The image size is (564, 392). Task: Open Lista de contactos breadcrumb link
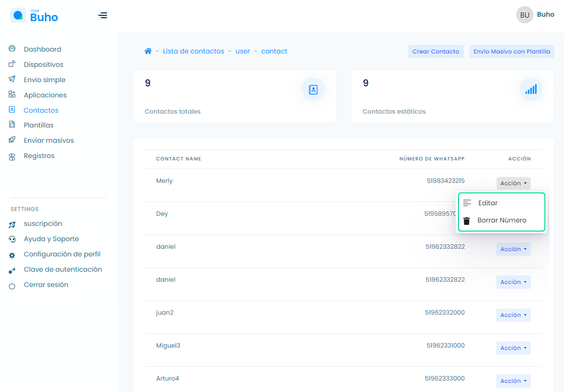click(193, 51)
